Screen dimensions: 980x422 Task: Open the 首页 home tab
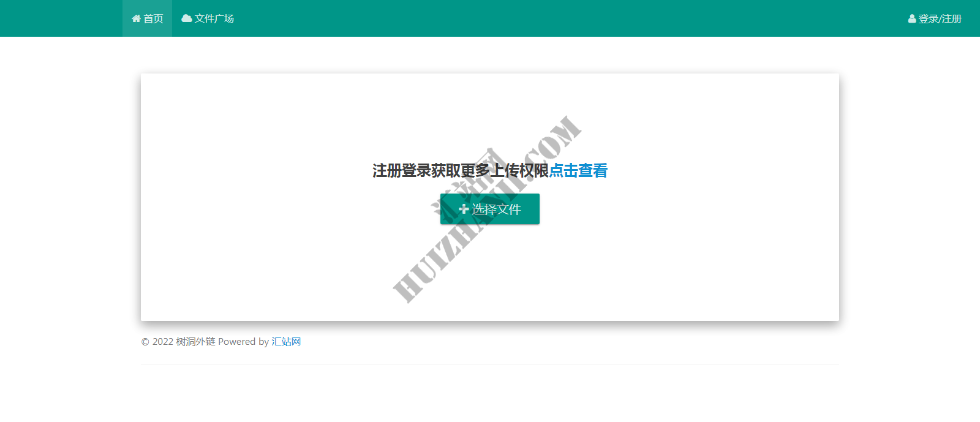coord(148,18)
